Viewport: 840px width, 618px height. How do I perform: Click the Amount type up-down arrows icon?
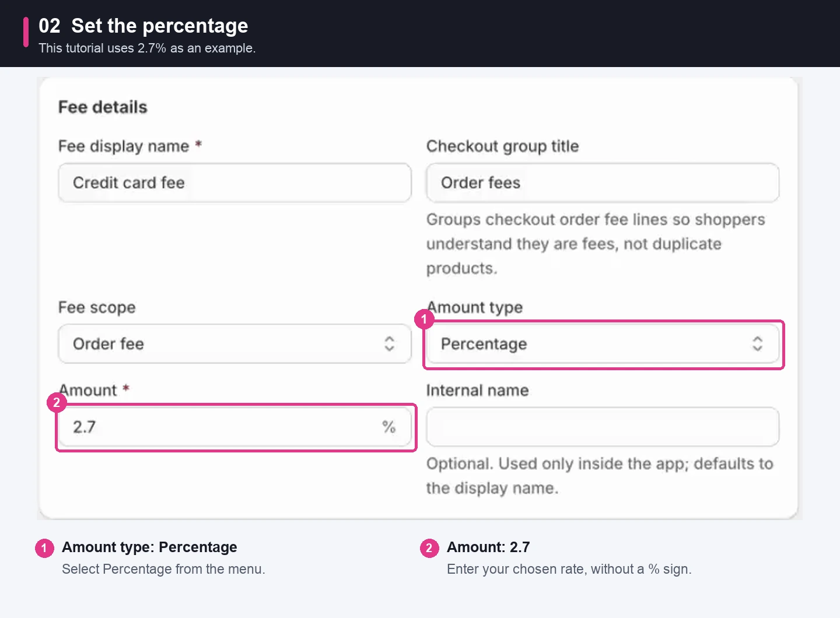coord(757,344)
